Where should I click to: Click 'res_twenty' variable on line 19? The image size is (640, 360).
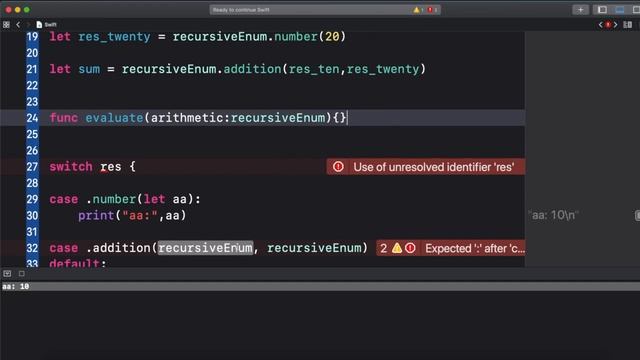tap(114, 37)
